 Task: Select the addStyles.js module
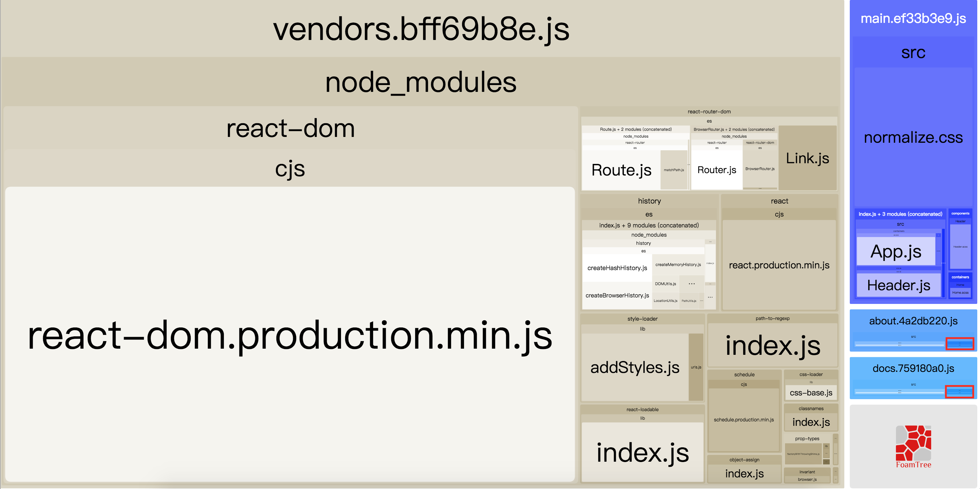click(x=635, y=367)
